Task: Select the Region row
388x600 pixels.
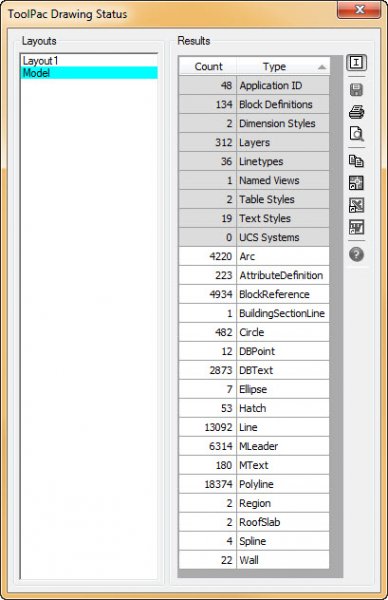Action: pyautogui.click(x=254, y=503)
